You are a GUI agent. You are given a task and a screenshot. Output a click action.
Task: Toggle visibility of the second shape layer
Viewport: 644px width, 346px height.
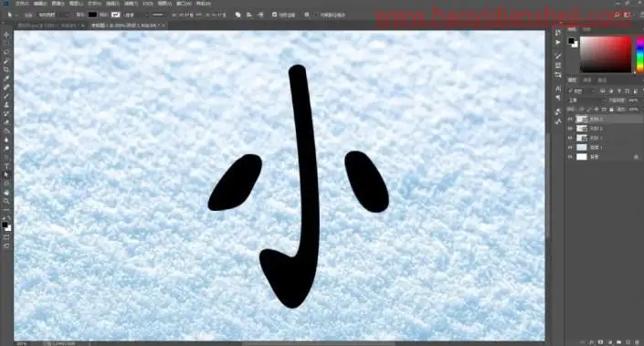click(570, 129)
